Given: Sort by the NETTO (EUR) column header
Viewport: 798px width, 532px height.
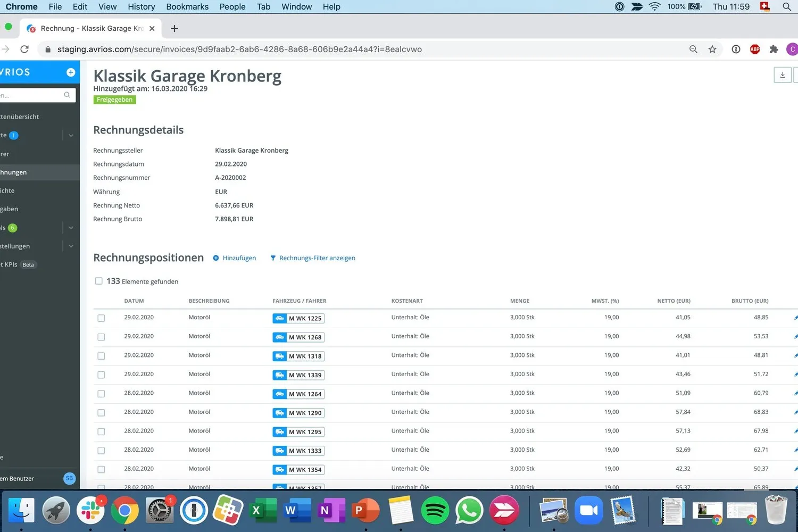Looking at the screenshot, I should pos(674,301).
